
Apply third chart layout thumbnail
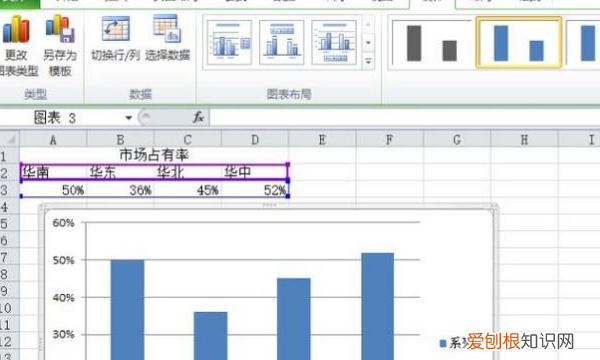tap(334, 42)
